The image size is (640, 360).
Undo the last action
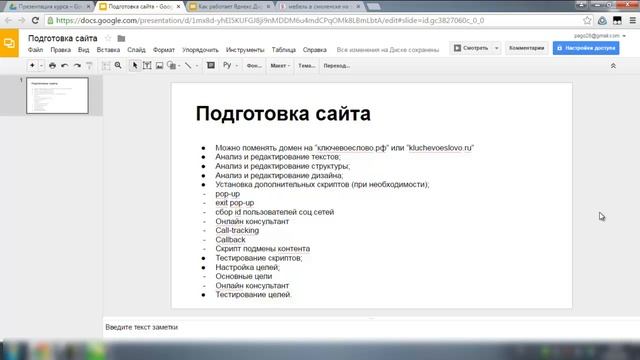click(64, 65)
